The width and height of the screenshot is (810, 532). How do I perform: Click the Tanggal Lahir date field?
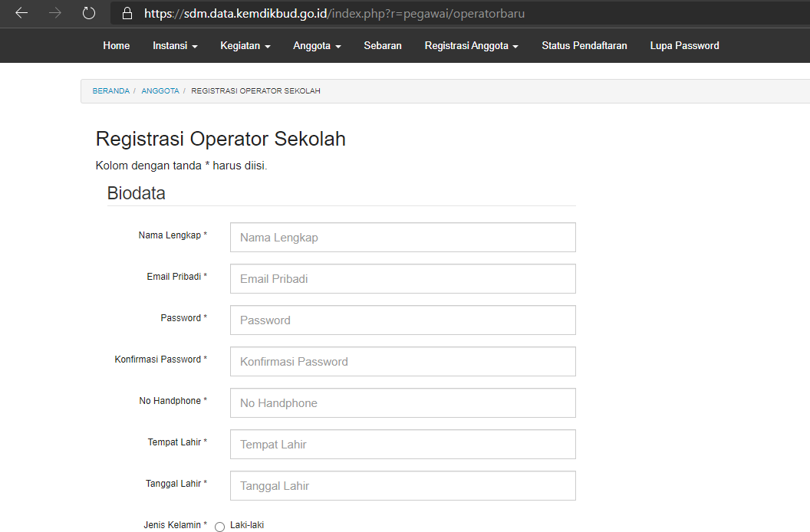click(x=402, y=485)
